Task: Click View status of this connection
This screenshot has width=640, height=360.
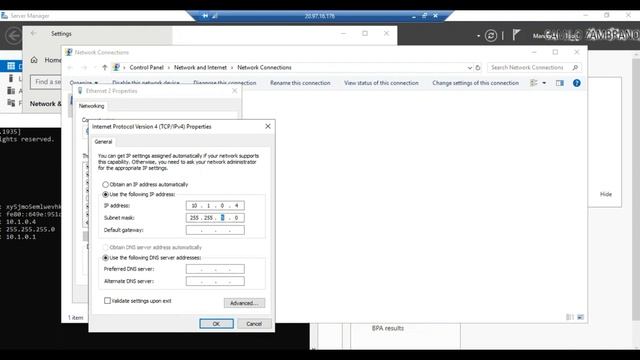Action: tap(381, 83)
